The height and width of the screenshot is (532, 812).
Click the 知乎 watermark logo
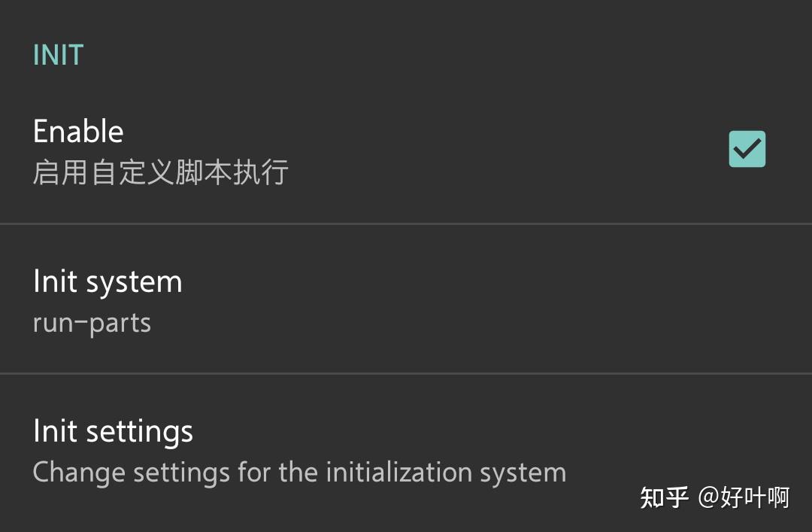point(664,497)
